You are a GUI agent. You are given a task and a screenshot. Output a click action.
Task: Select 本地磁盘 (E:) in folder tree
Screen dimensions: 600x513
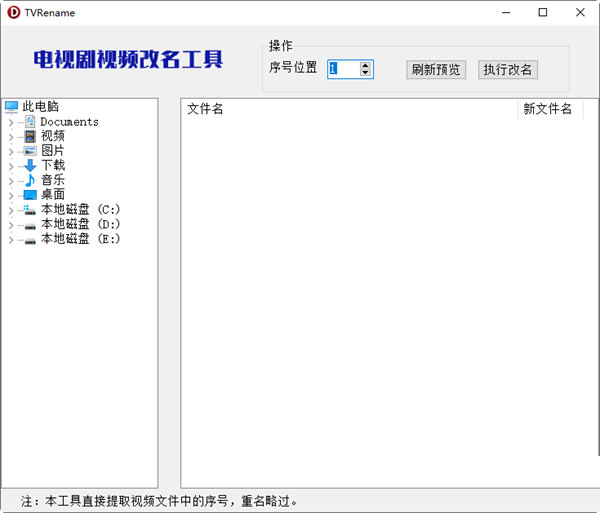(80, 239)
